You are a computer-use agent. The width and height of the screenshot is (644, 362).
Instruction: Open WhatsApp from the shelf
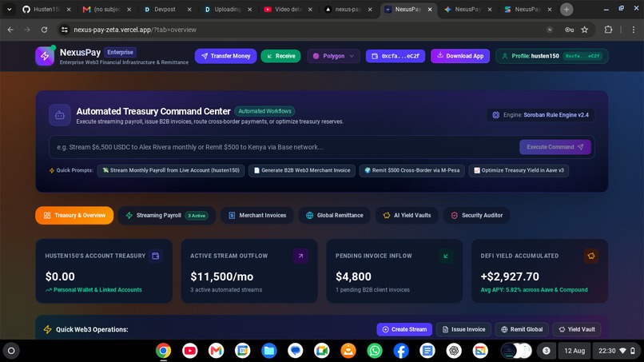(375, 351)
